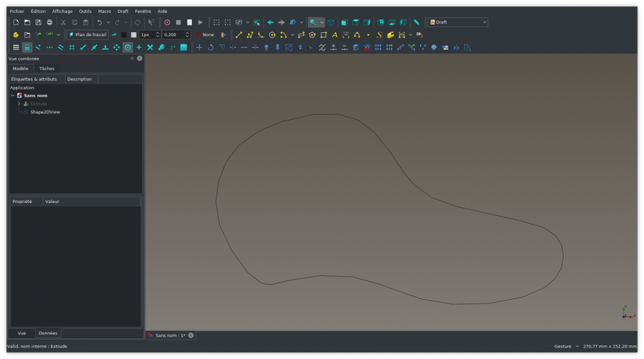Toggle the Draft grid display
Screen dimensions: 644x359
16,48
